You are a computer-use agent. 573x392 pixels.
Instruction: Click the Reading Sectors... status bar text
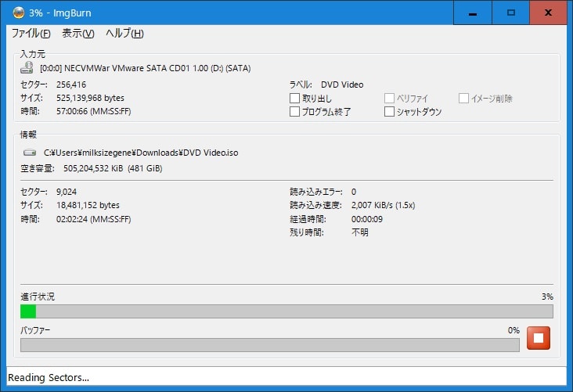49,377
